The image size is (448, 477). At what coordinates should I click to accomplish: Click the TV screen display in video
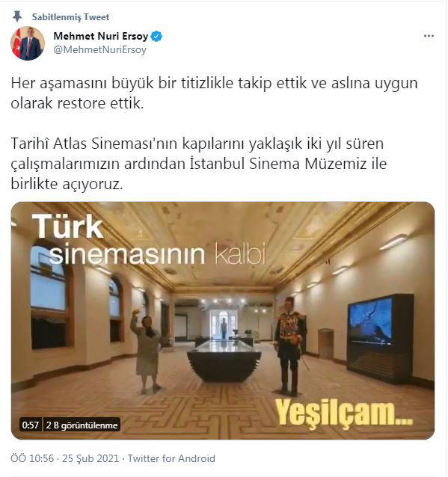coord(370,322)
